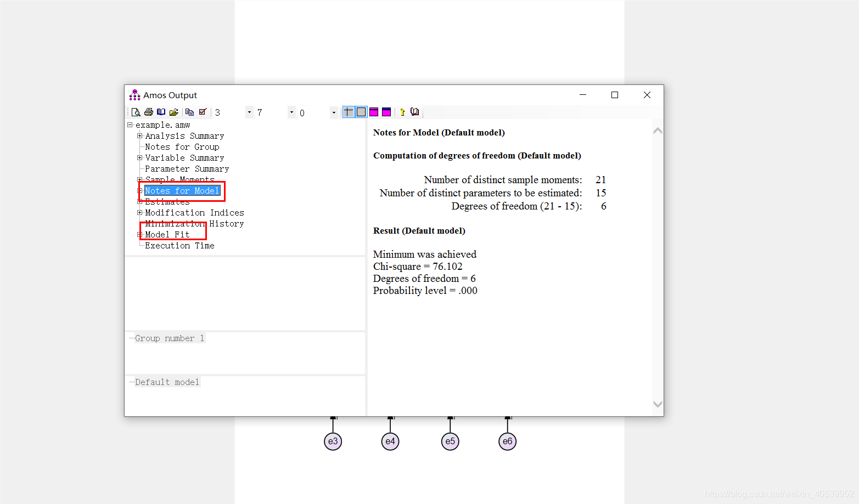Viewport: 859px width, 504px height.
Task: Select Parameter Summary in the tree
Action: pyautogui.click(x=187, y=169)
